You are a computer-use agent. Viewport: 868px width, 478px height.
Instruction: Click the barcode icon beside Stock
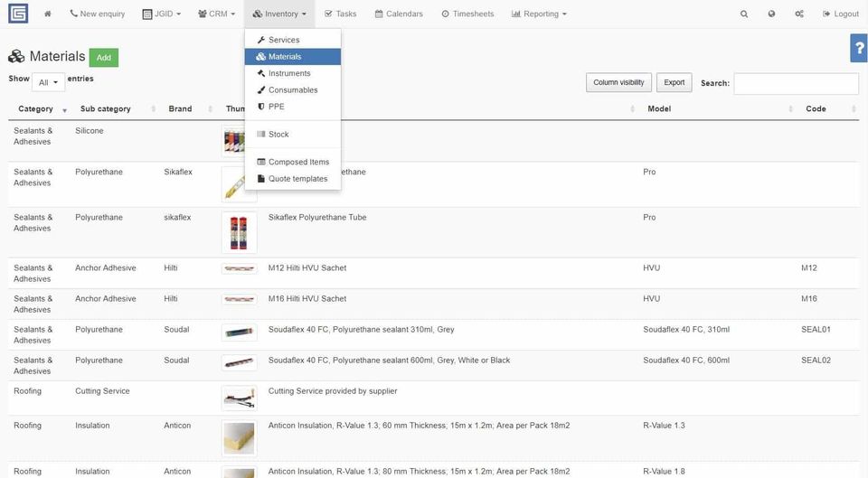point(261,134)
